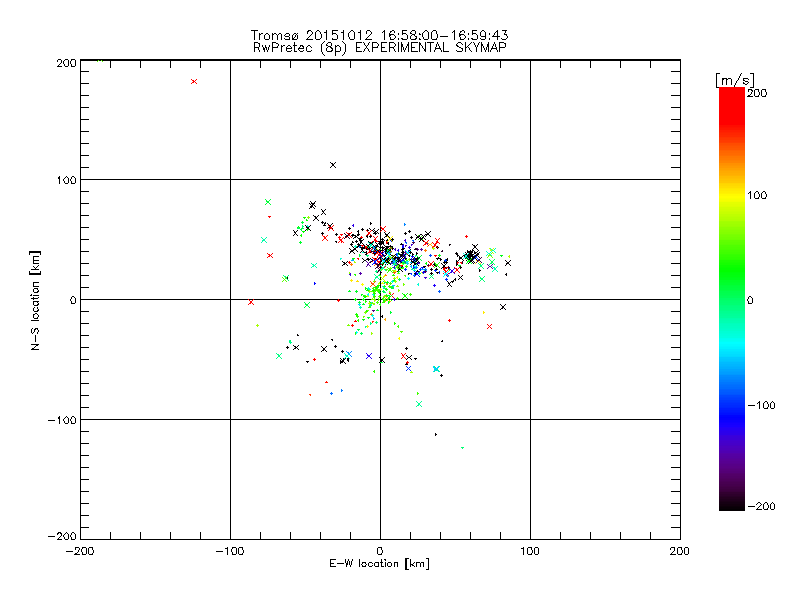Click the 'E-W location [km]' axis label

tap(379, 564)
